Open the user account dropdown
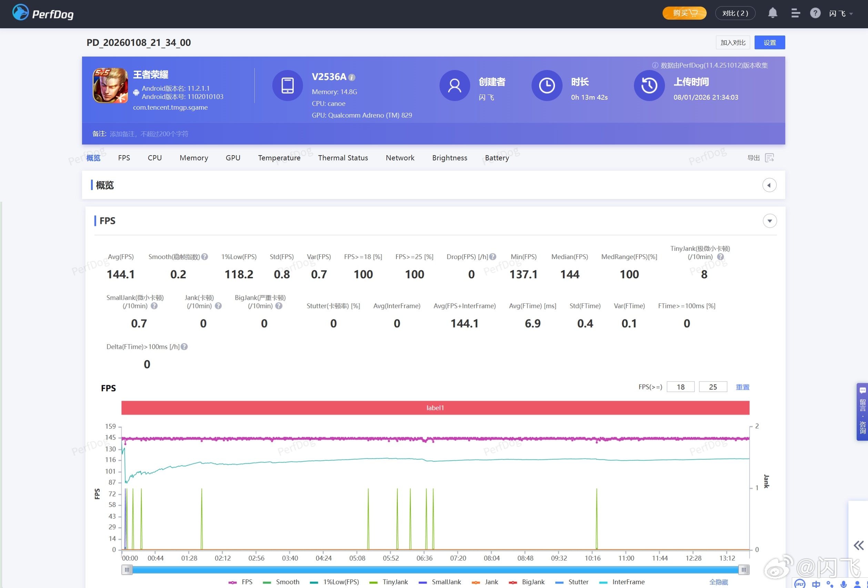 click(841, 14)
